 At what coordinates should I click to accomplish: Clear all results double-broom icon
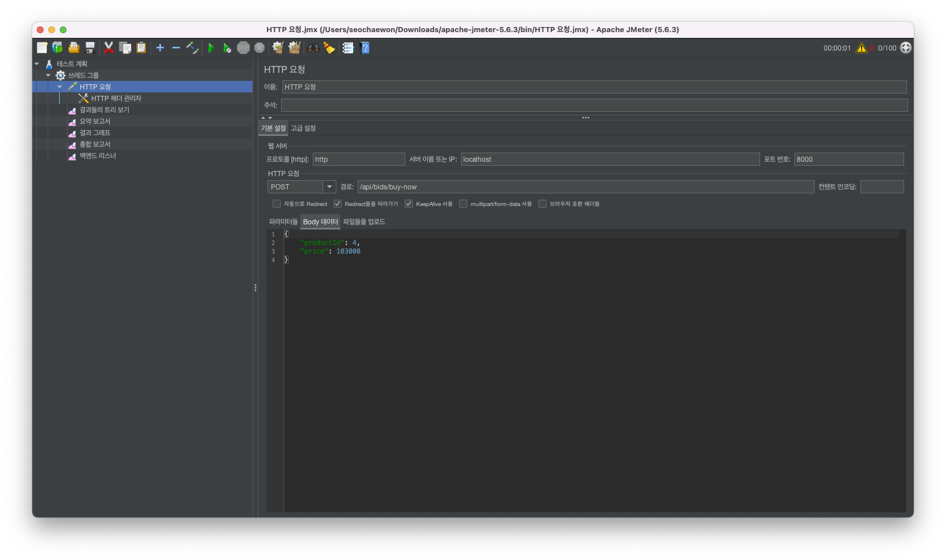(x=294, y=48)
